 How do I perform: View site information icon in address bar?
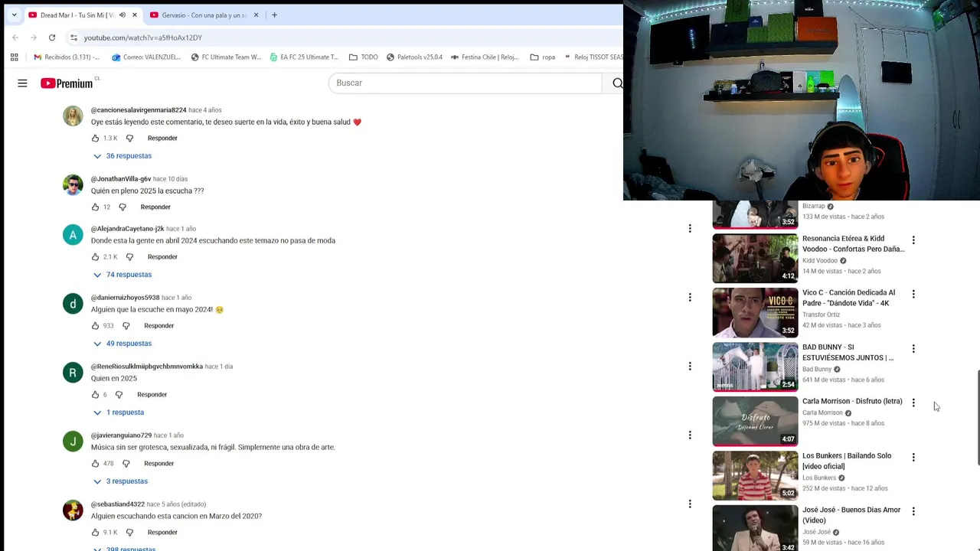pos(73,37)
